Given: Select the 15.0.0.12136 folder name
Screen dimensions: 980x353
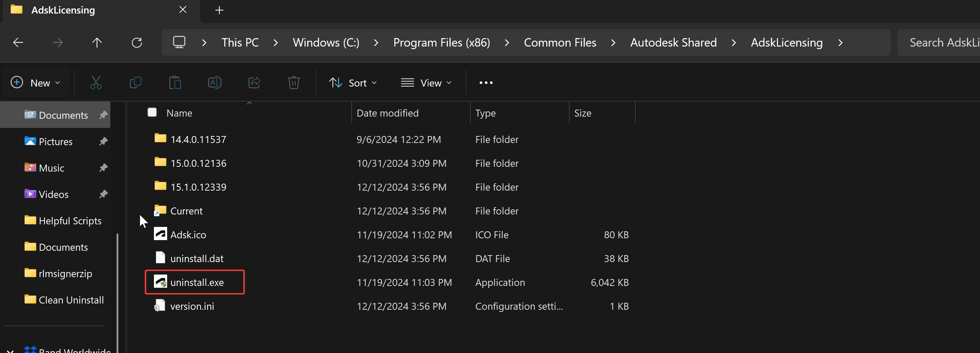Looking at the screenshot, I should [198, 163].
